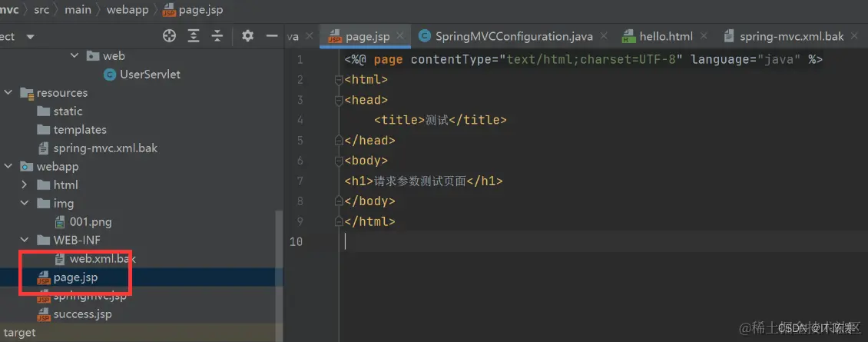Click the resources folder icon
This screenshot has height=342, width=868.
click(27, 92)
